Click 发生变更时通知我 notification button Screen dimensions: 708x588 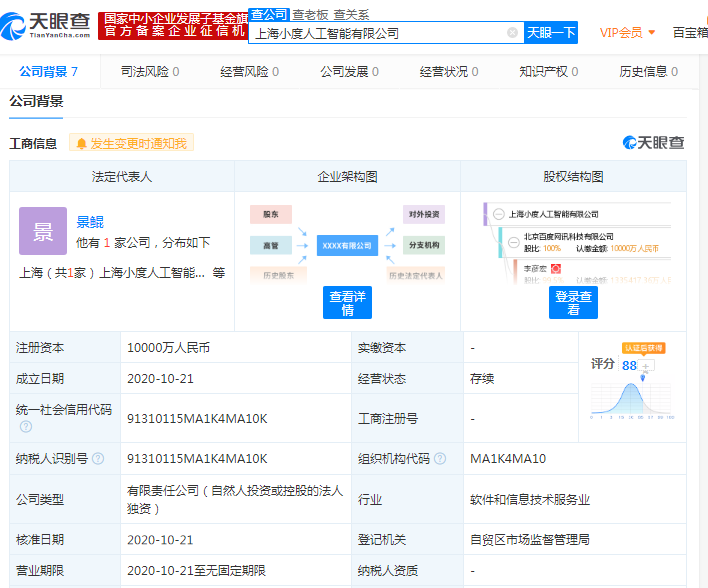click(131, 143)
